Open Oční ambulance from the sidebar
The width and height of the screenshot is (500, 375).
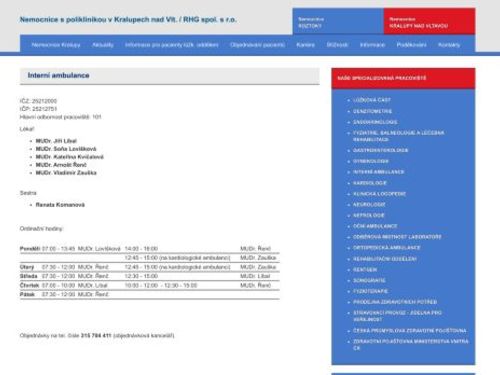(375, 226)
